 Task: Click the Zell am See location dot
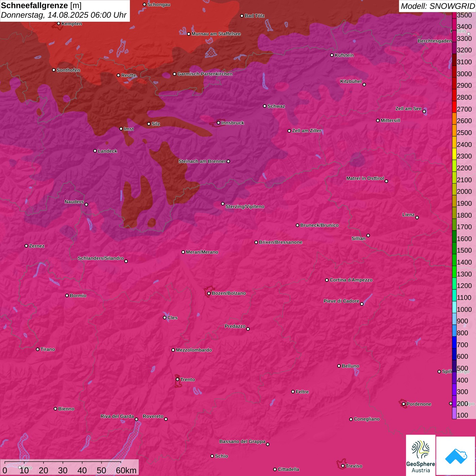click(424, 112)
